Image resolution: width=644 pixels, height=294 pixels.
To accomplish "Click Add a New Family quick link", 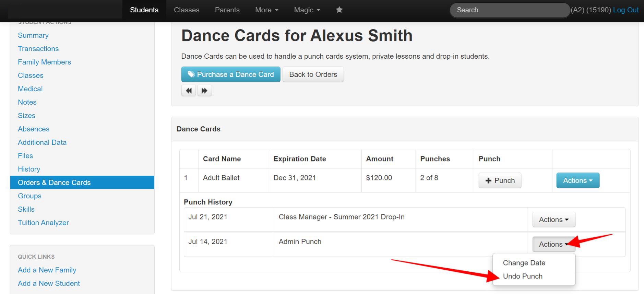I will point(47,270).
